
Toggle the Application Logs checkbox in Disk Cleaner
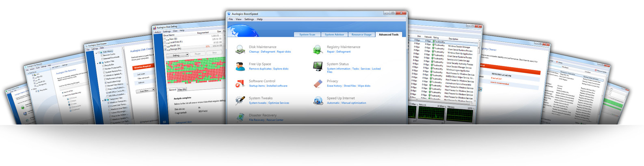[106, 82]
